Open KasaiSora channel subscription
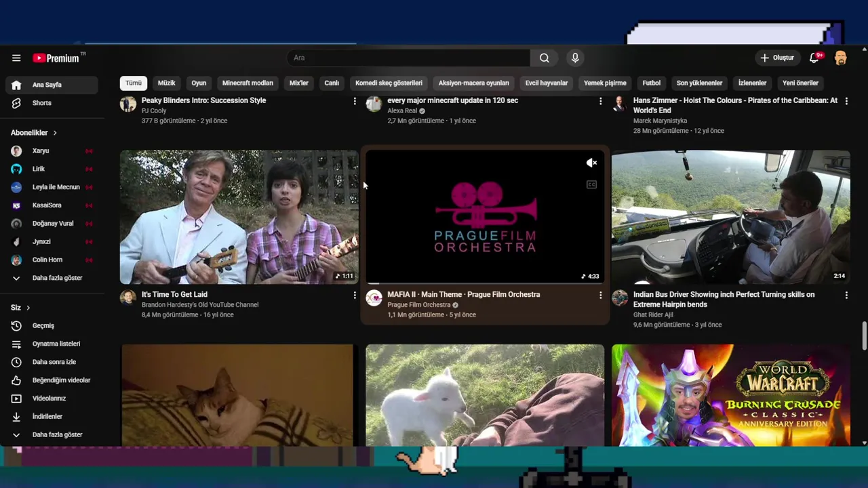The width and height of the screenshot is (868, 488). coord(52,205)
